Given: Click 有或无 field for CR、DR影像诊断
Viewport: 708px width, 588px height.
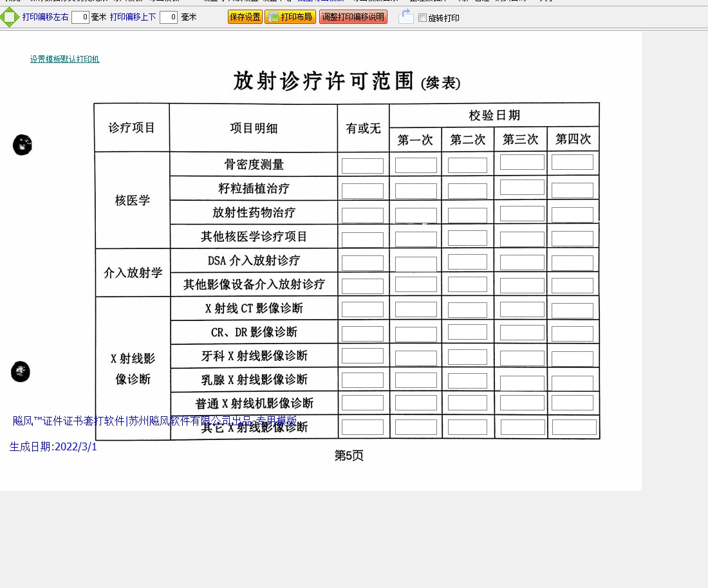Looking at the screenshot, I should (362, 334).
